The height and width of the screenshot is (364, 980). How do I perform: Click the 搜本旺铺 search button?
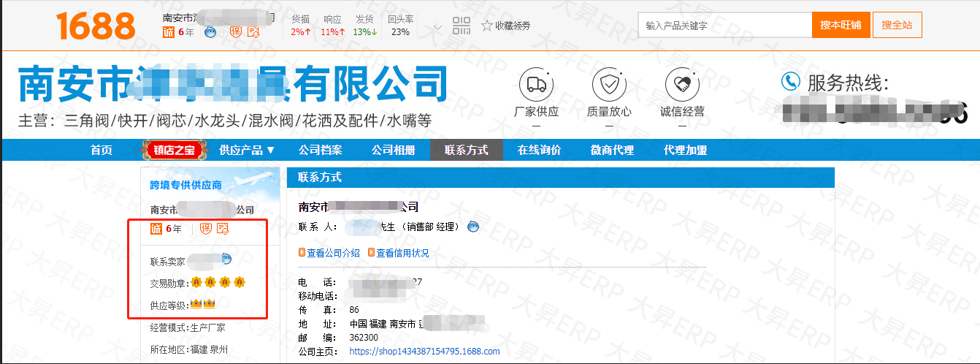[x=841, y=26]
